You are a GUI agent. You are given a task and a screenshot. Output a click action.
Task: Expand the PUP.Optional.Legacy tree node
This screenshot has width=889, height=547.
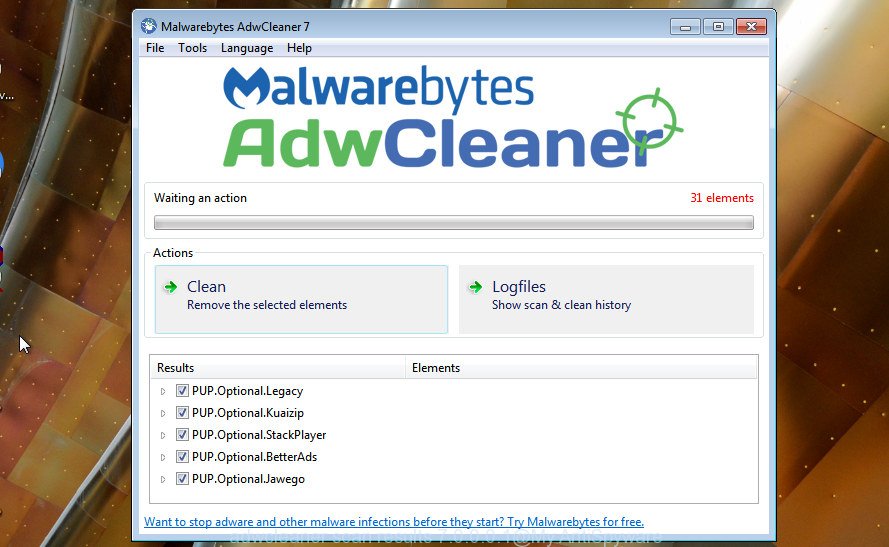[x=163, y=391]
